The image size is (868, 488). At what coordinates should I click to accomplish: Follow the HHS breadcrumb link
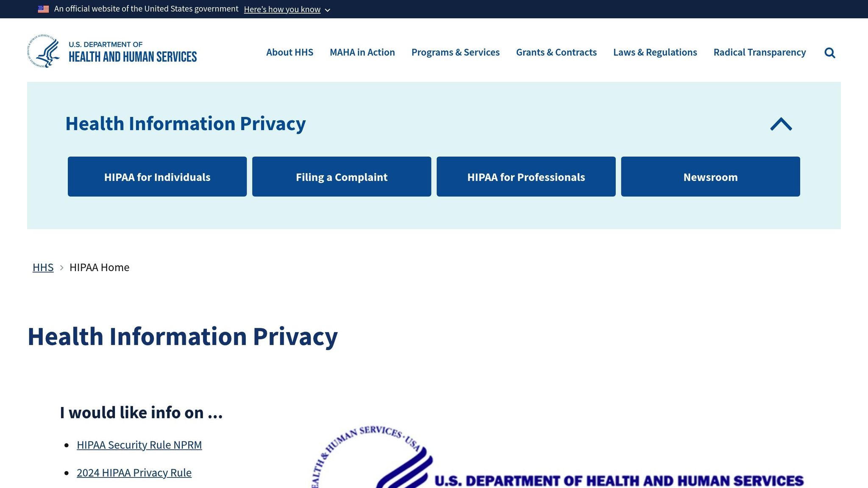click(x=43, y=267)
